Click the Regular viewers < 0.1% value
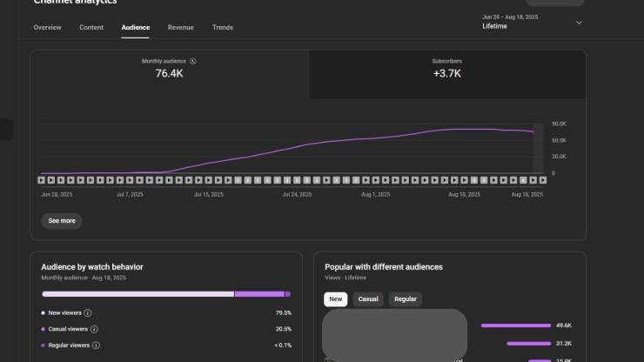Image resolution: width=644 pixels, height=362 pixels. point(283,345)
